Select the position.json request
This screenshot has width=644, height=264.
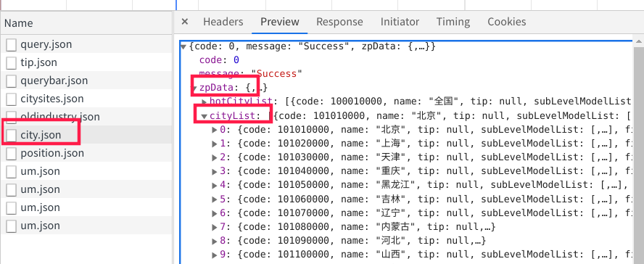point(86,153)
